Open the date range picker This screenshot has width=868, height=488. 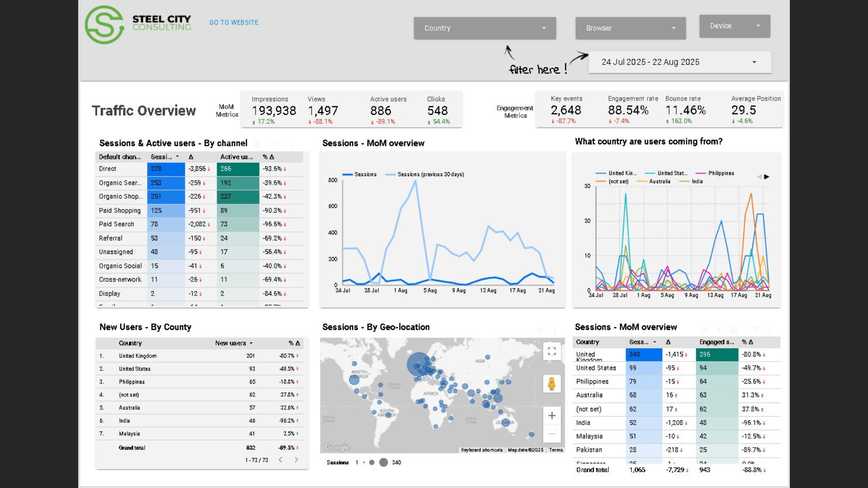coord(679,62)
